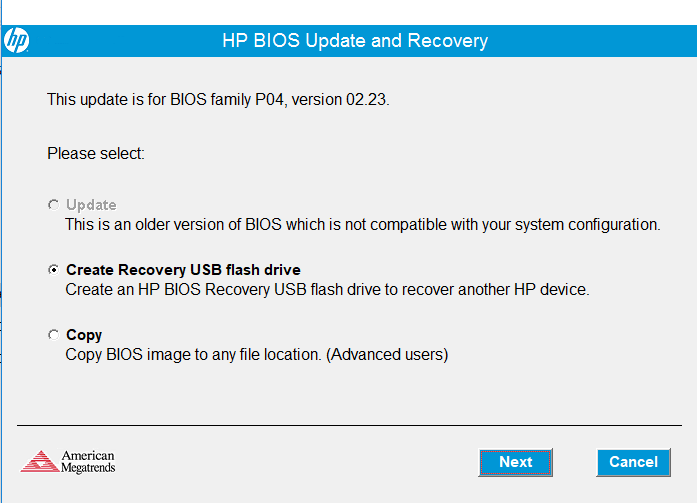This screenshot has height=503, width=697.
Task: Click the older BIOS version incompatibility message
Action: 362,225
